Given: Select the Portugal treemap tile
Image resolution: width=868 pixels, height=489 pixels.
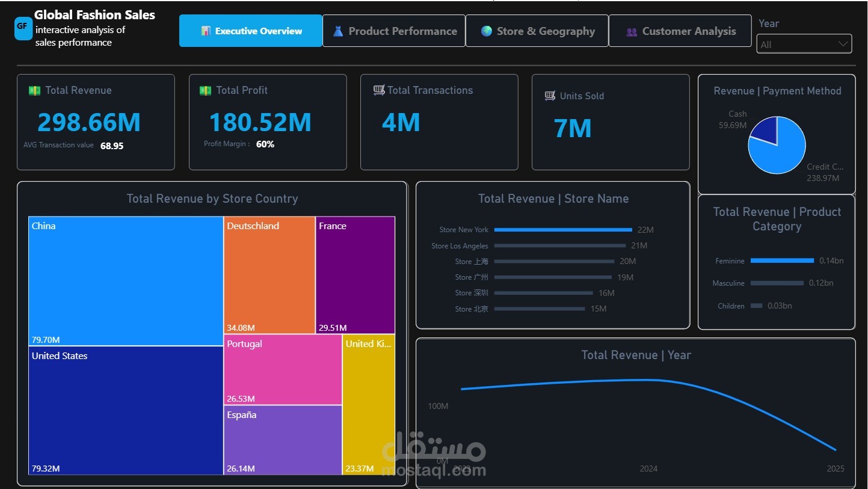Looking at the screenshot, I should 283,369.
